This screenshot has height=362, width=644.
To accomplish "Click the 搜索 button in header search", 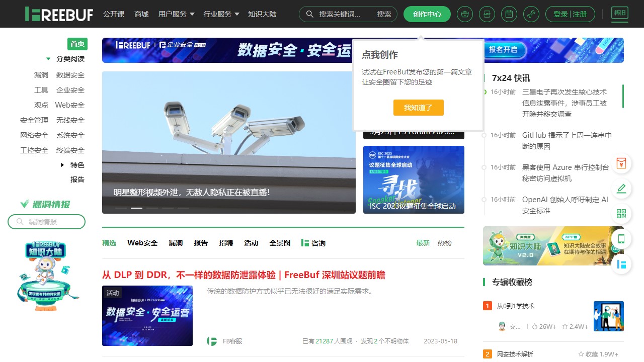I will [x=384, y=14].
